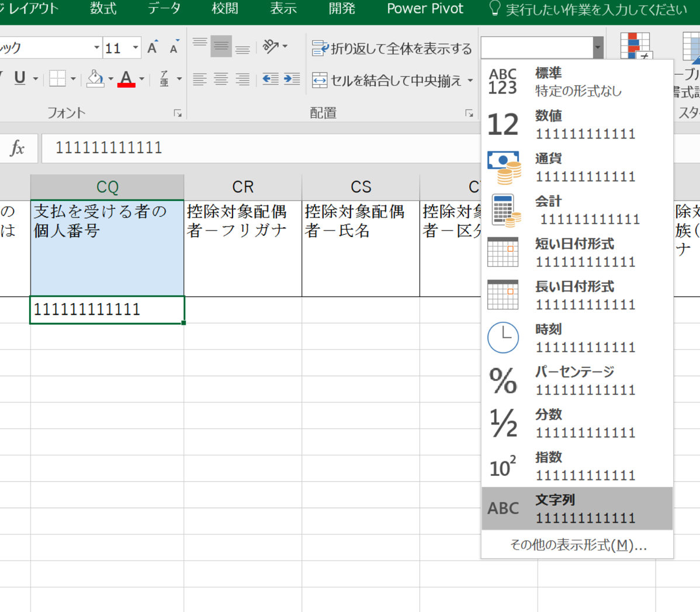Open the Power Pivot tab

coord(425,9)
